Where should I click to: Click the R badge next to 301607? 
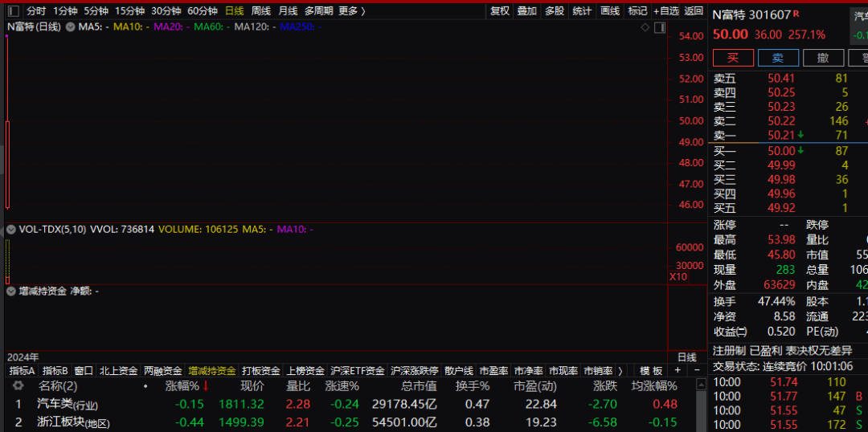(796, 14)
